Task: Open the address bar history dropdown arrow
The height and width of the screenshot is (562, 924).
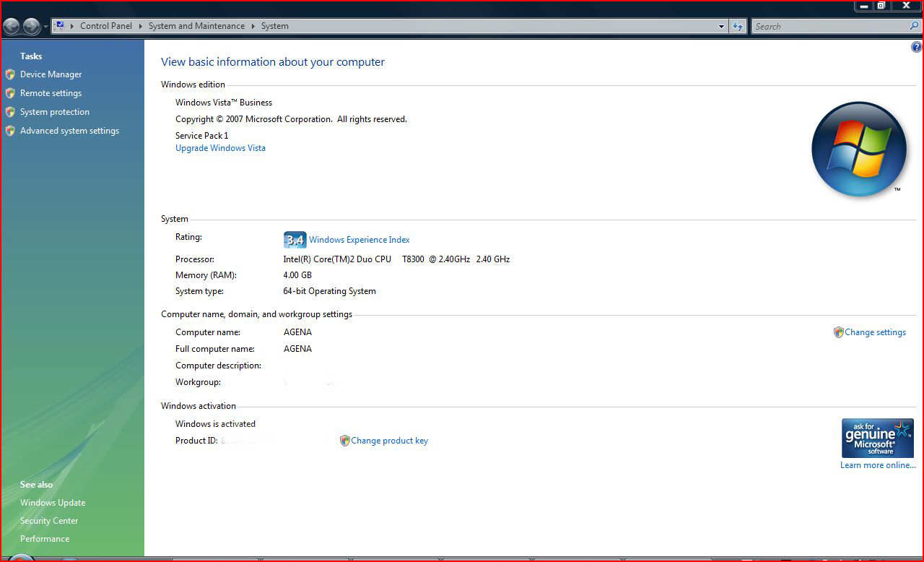Action: click(x=721, y=27)
